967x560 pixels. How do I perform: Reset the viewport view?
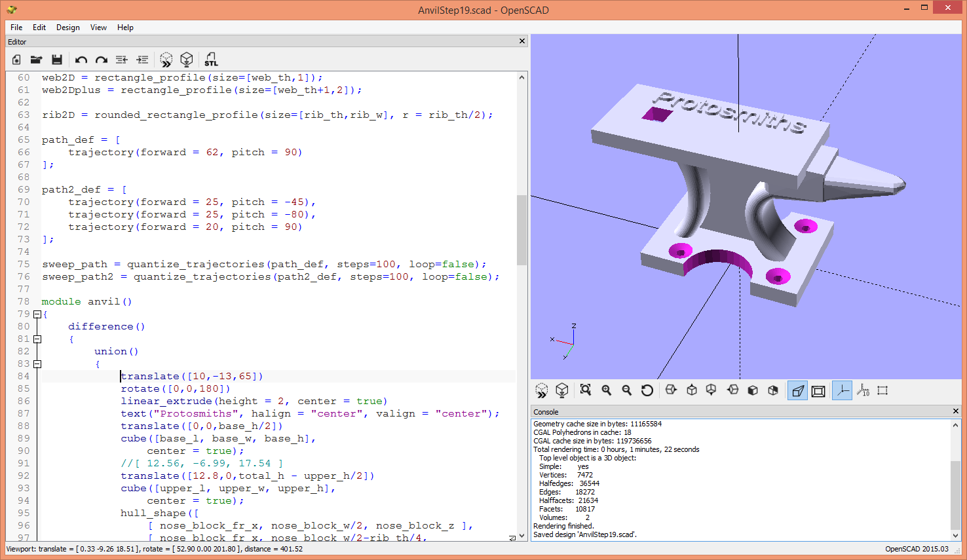[x=647, y=390]
